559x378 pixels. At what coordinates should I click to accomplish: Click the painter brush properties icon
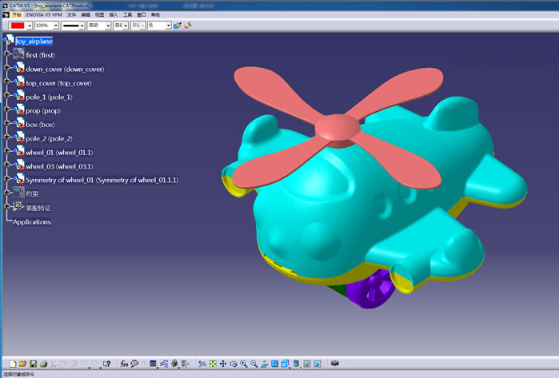(x=177, y=26)
